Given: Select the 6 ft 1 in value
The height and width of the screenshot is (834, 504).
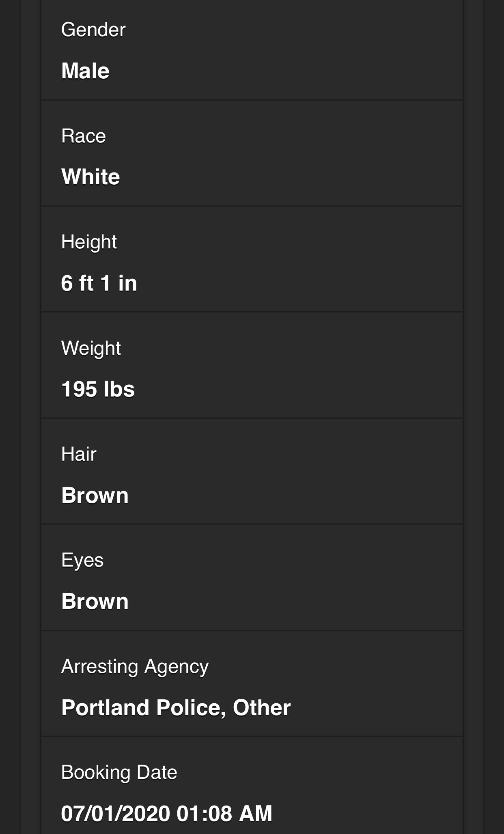Looking at the screenshot, I should (99, 283).
